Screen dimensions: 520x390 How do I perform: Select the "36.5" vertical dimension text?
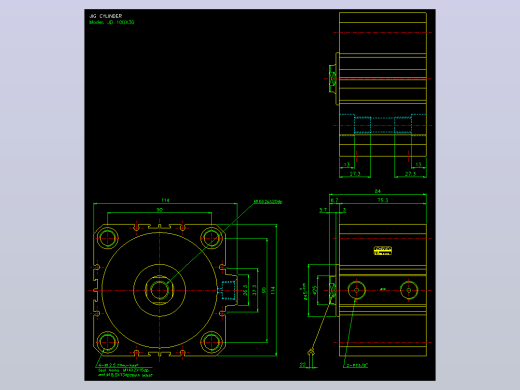pyautogui.click(x=245, y=290)
